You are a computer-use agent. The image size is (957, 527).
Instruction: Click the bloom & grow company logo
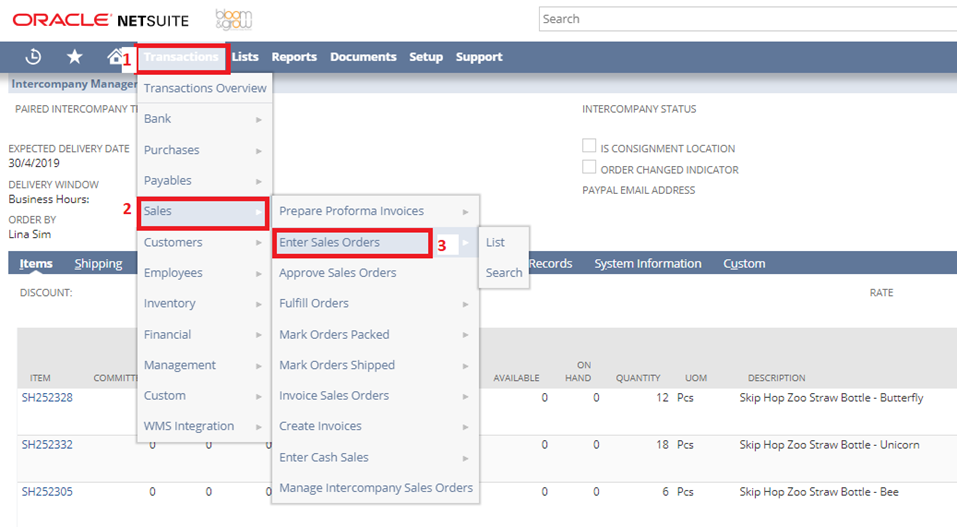tap(234, 20)
